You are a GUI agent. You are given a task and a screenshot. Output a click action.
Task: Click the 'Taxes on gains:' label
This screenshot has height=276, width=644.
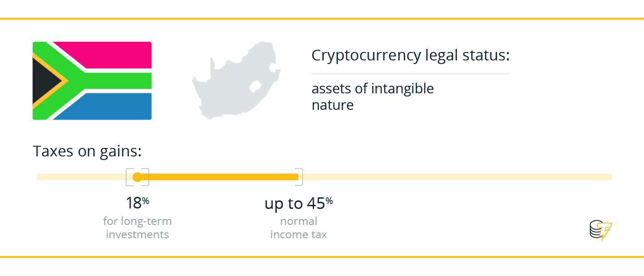click(87, 152)
